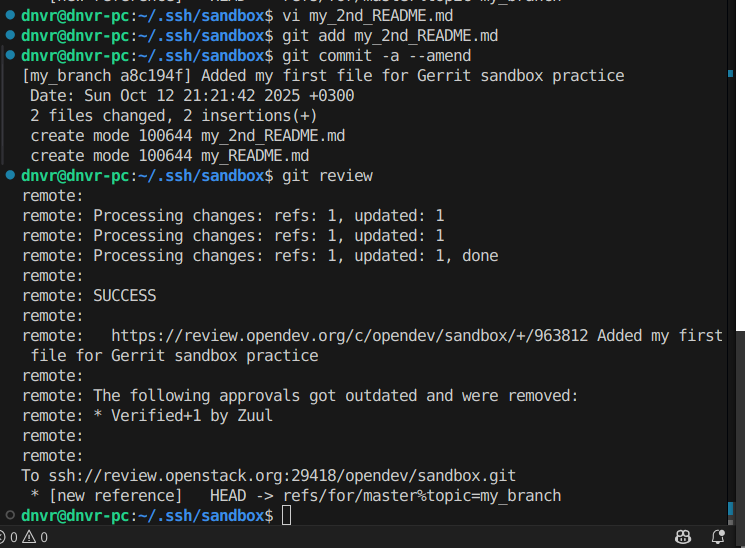The image size is (745, 548).
Task: Open the review.opendev.org change URL
Action: (348, 336)
